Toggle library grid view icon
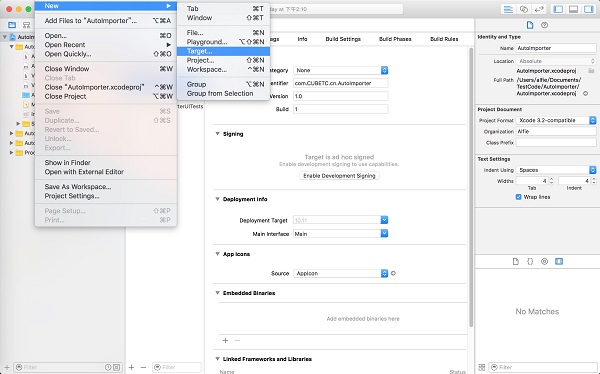Image resolution: width=600 pixels, height=374 pixels. [x=482, y=367]
